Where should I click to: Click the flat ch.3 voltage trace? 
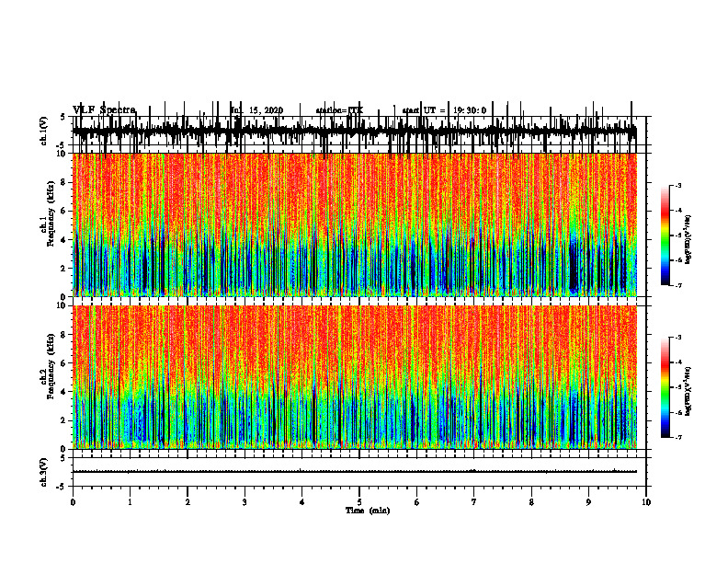pos(355,472)
